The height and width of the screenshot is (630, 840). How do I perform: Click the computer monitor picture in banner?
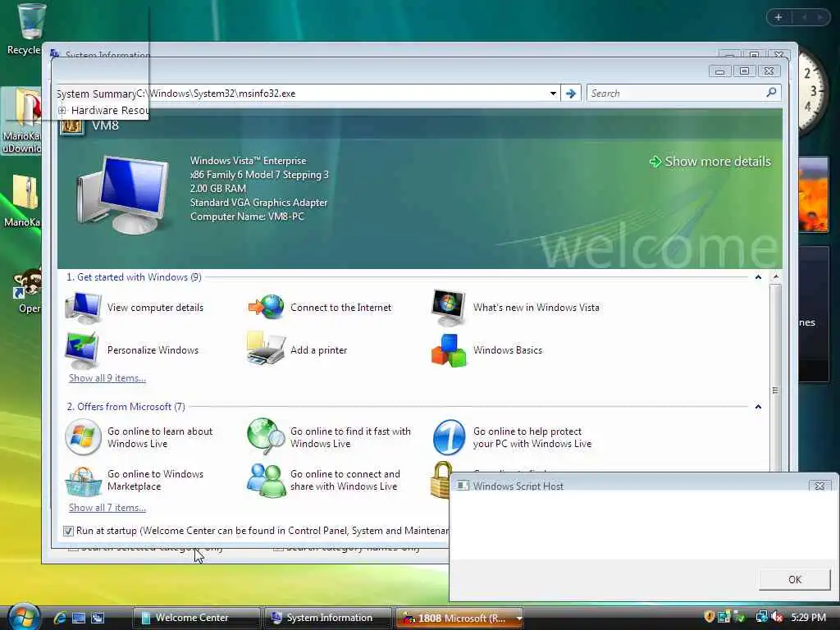click(123, 194)
